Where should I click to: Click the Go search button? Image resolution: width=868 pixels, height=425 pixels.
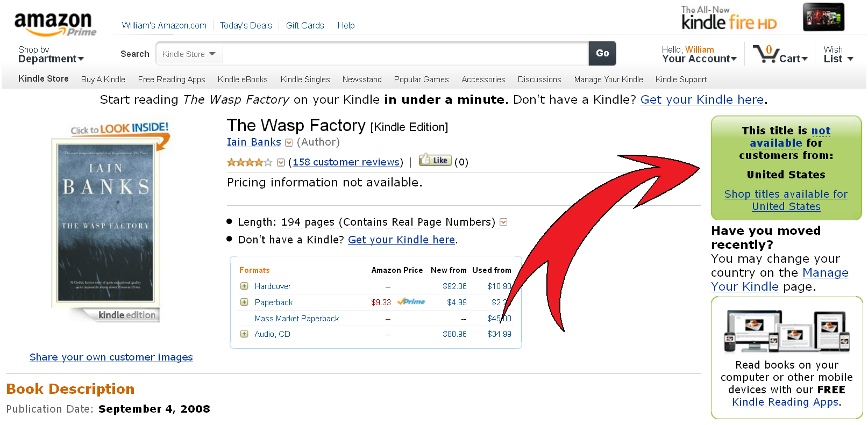point(602,54)
